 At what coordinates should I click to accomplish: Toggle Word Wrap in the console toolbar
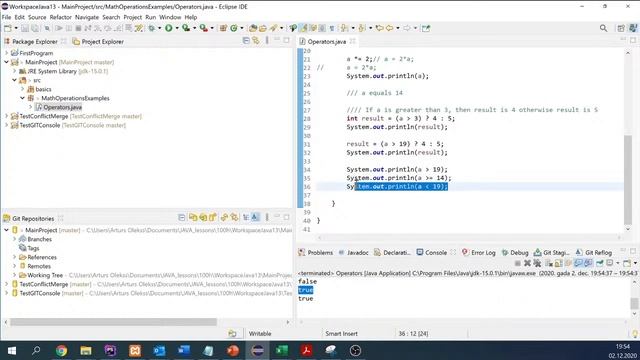(x=568, y=263)
